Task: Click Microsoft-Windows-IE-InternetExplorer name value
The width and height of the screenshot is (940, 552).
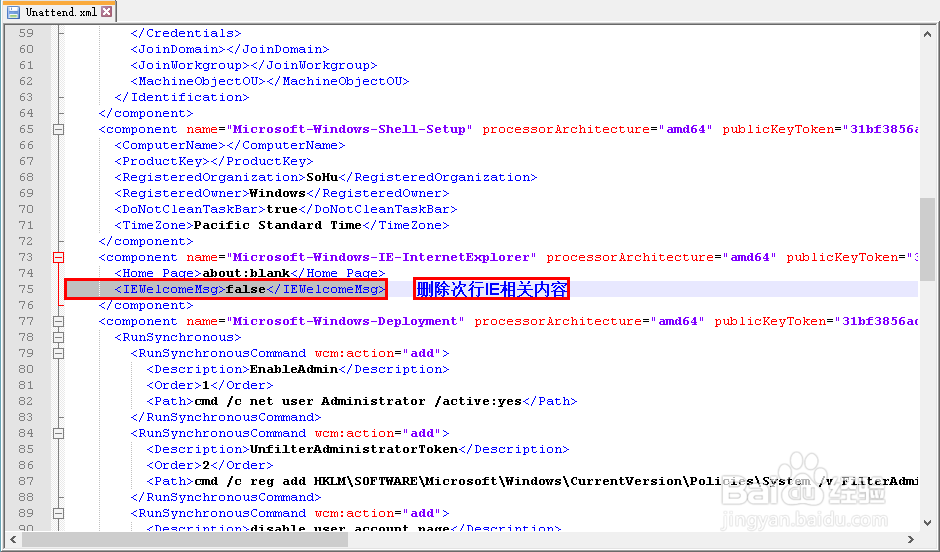Action: click(381, 258)
